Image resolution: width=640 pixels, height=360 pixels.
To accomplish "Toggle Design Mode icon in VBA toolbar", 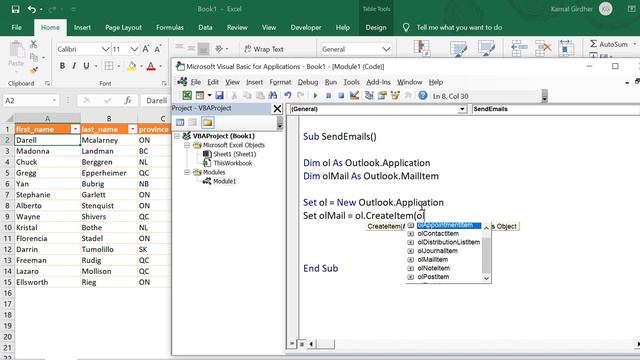I will point(354,96).
